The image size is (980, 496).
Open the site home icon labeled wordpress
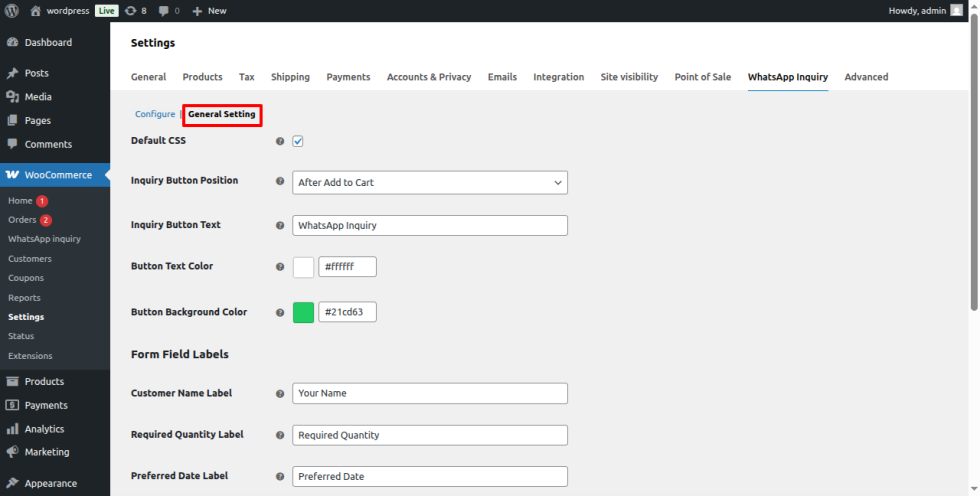36,11
